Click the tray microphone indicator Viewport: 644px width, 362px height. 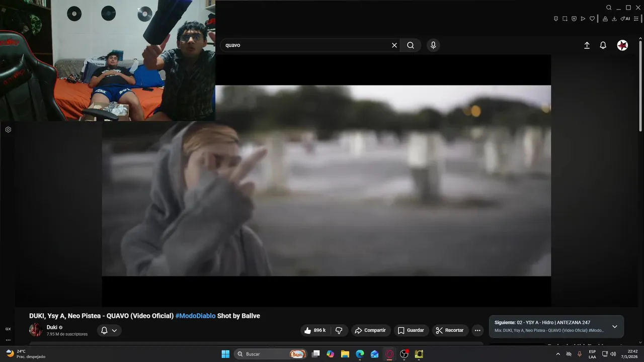point(580,354)
